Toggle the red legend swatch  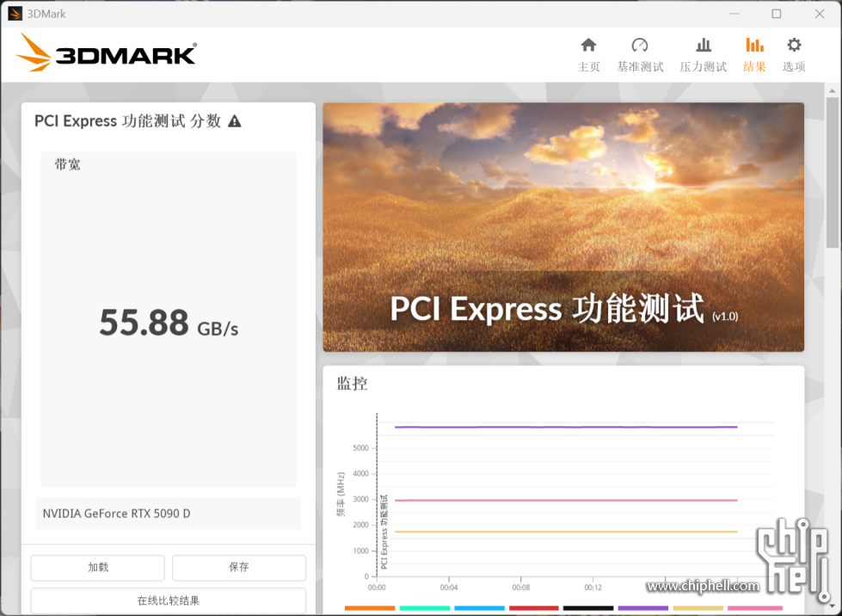click(534, 608)
